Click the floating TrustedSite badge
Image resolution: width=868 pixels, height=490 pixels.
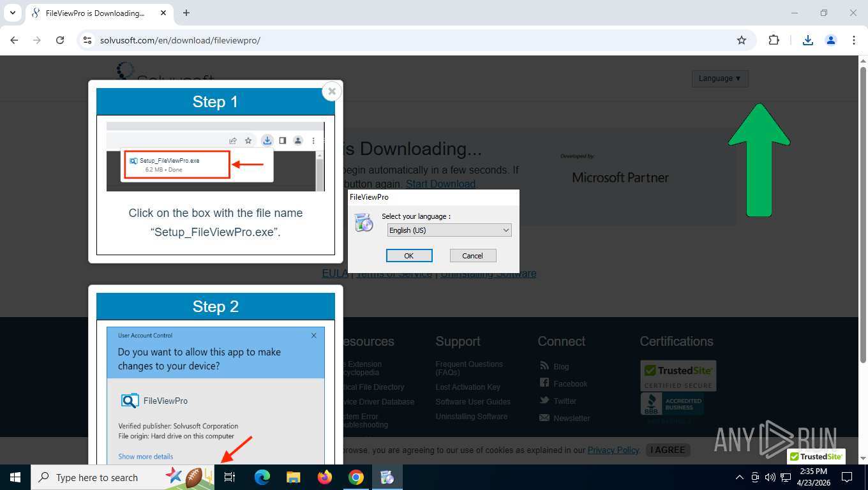coord(816,456)
